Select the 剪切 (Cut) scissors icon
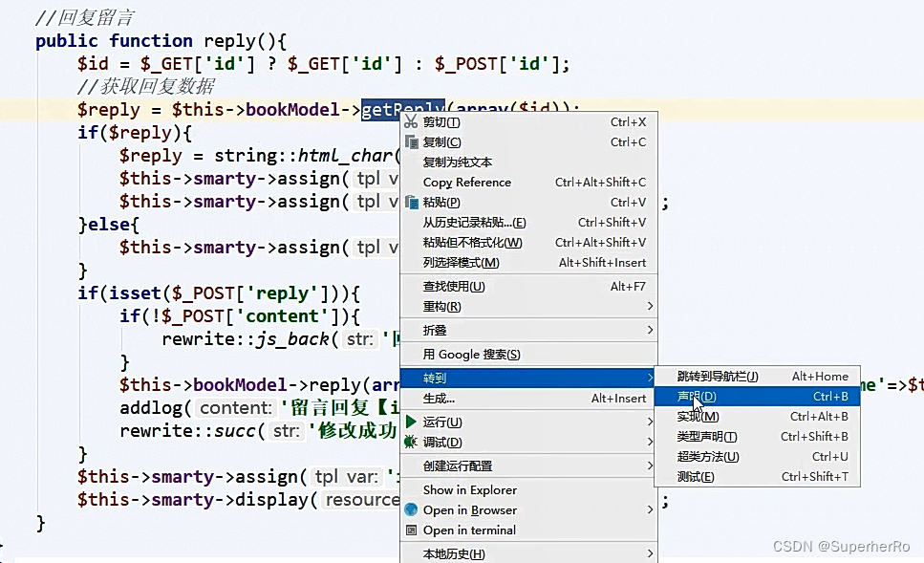Viewport: 924px width, 563px height. (413, 121)
